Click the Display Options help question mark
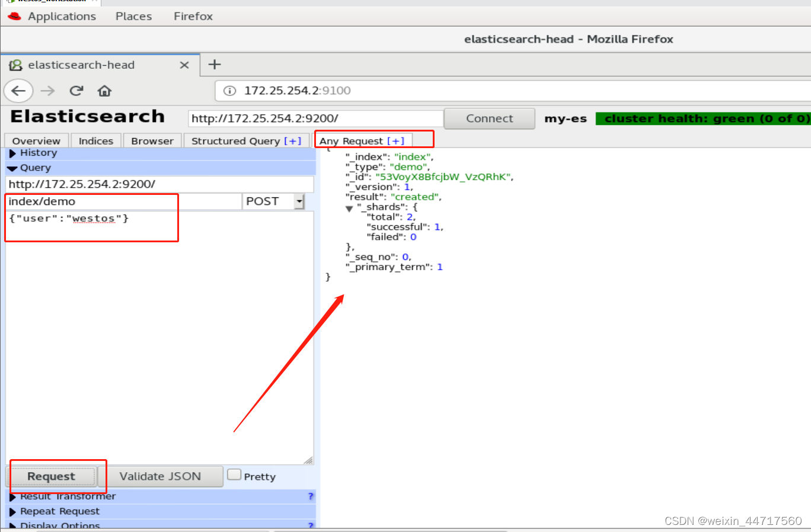The image size is (811, 532). tap(311, 525)
